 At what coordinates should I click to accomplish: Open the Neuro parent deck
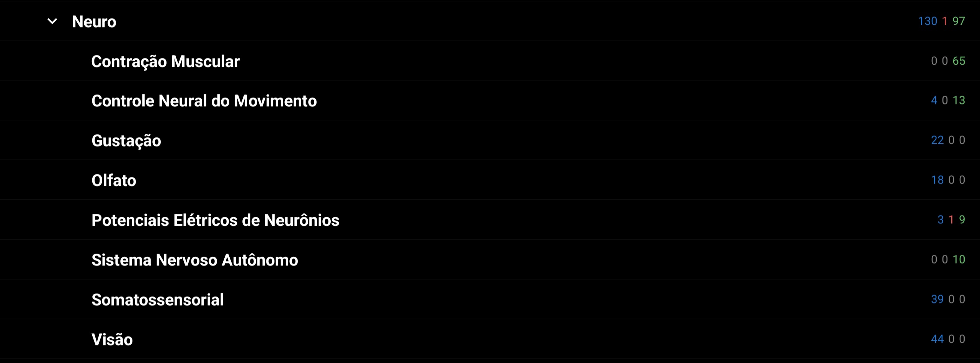click(x=94, y=22)
